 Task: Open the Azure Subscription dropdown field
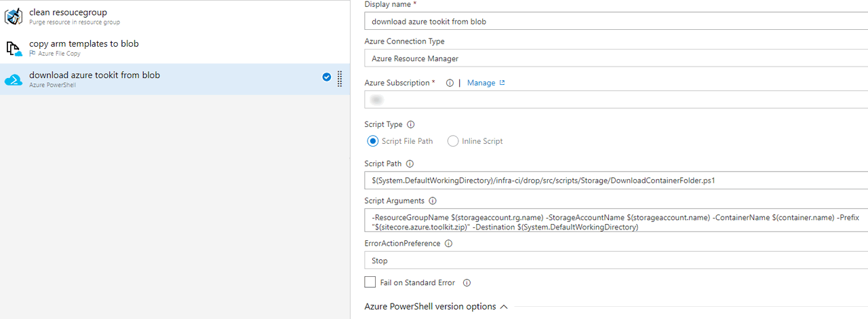click(x=616, y=100)
